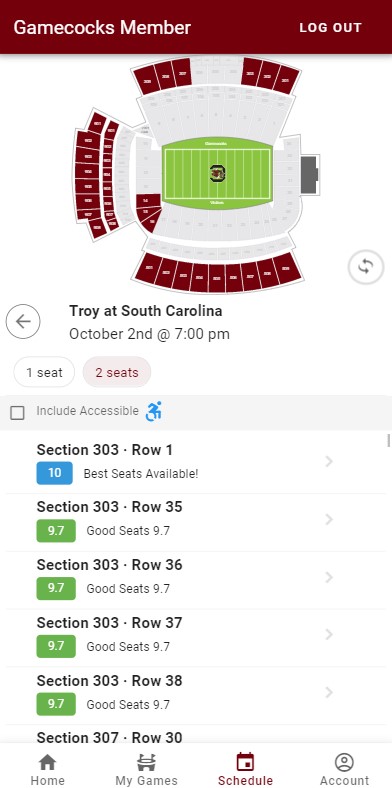The image size is (392, 788).
Task: Expand Section 303 Row 37 chevron
Action: (329, 635)
